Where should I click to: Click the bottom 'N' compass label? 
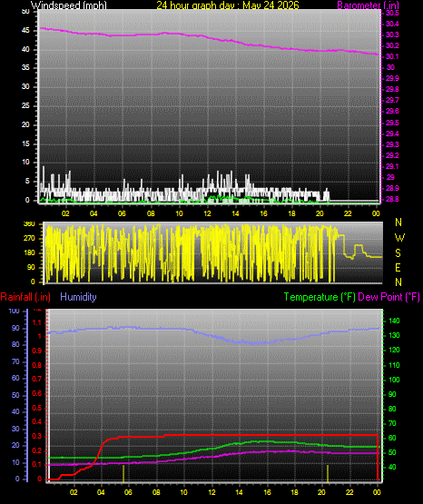[398, 282]
